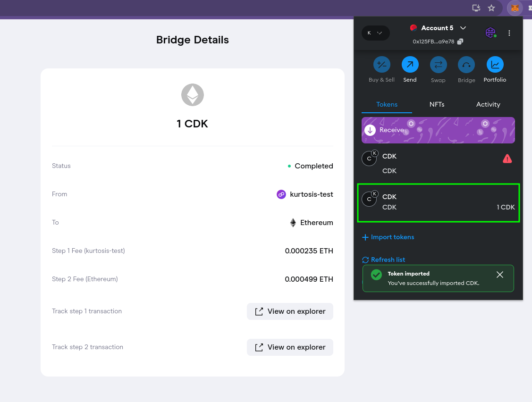Open MetaMask three-dot options menu

509,33
